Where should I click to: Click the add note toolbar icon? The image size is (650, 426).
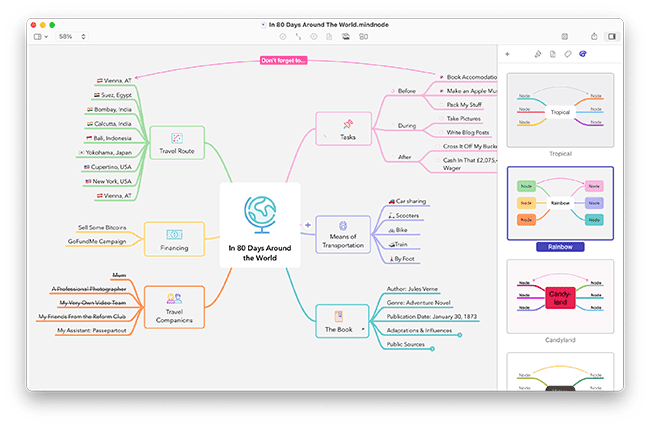pyautogui.click(x=329, y=36)
